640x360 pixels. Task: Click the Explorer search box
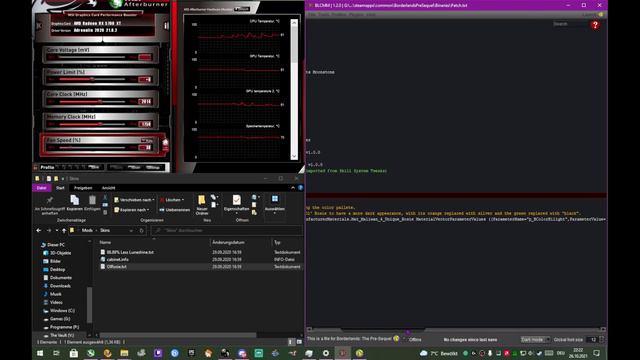coord(227,231)
